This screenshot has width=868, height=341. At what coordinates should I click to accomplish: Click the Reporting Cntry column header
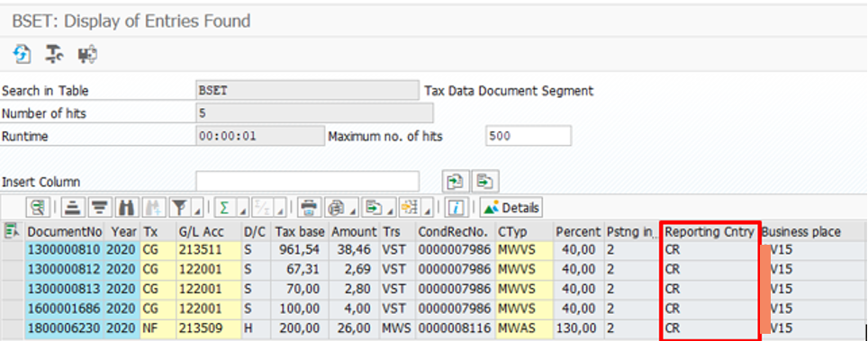coord(710,232)
